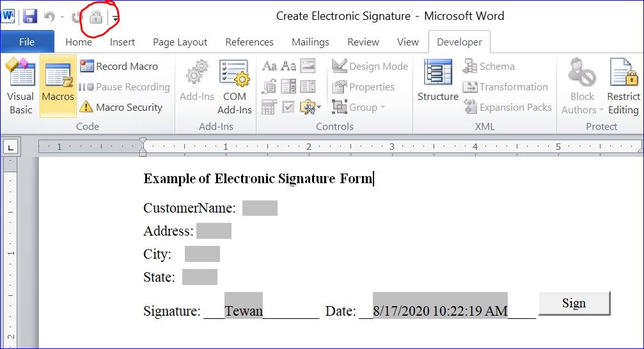Viewport: 644px width, 349px height.
Task: Switch to the Home tab
Action: point(79,42)
